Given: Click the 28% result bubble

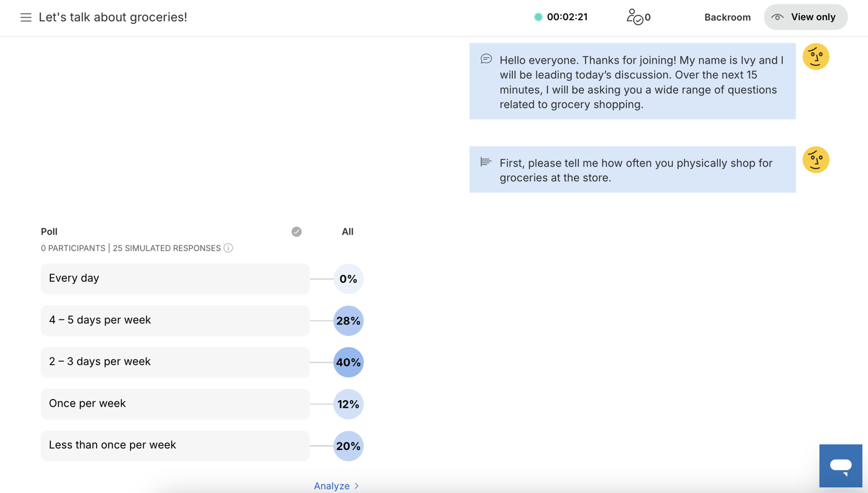Looking at the screenshot, I should 348,321.
